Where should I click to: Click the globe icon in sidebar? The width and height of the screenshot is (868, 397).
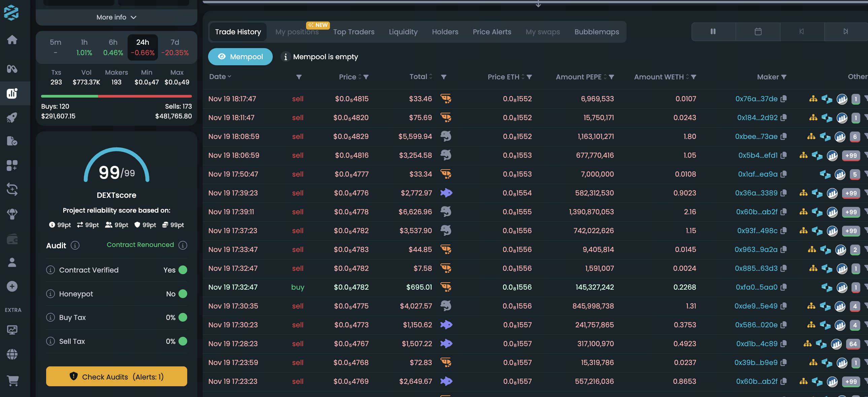click(12, 354)
